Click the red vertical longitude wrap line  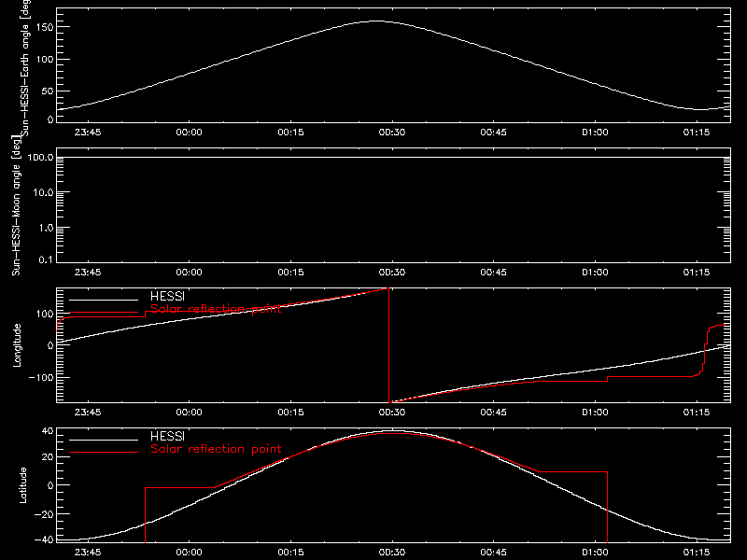tap(389, 345)
